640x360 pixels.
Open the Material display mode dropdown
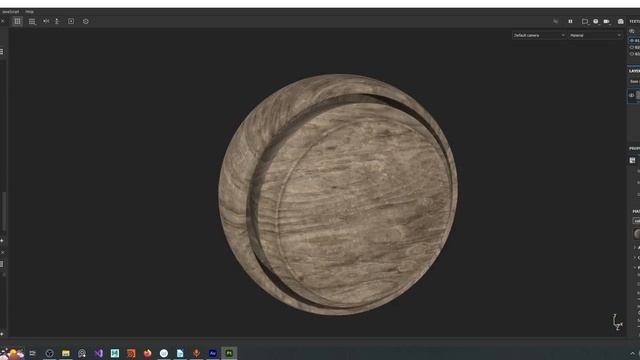coord(596,36)
